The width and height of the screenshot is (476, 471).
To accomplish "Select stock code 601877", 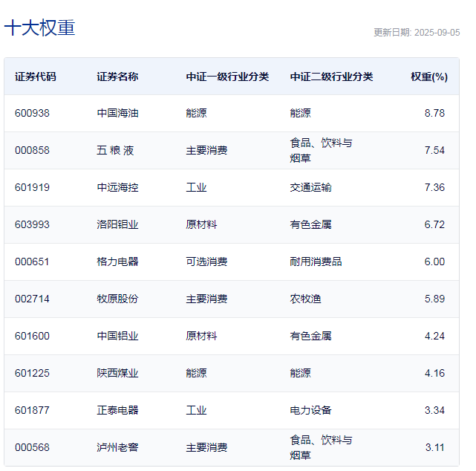I will tap(32, 410).
